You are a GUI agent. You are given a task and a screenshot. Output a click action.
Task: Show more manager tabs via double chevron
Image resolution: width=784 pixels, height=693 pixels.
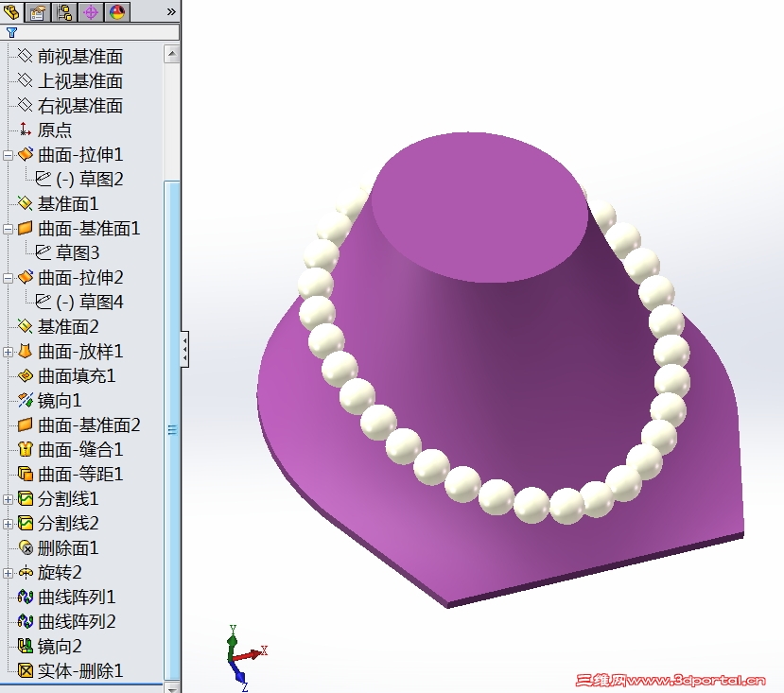[171, 11]
